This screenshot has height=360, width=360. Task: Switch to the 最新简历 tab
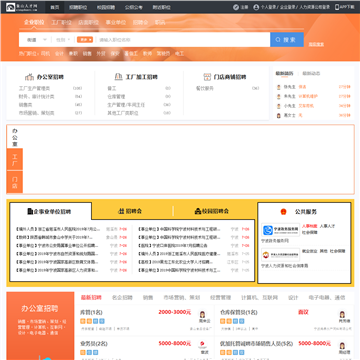click(284, 73)
